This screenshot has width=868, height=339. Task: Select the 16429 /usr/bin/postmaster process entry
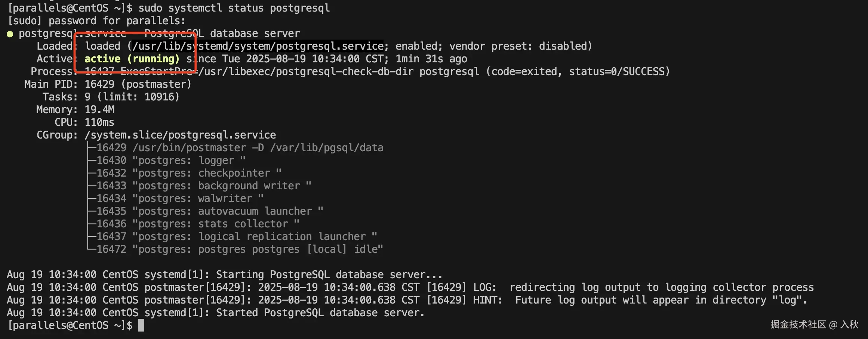tap(239, 148)
